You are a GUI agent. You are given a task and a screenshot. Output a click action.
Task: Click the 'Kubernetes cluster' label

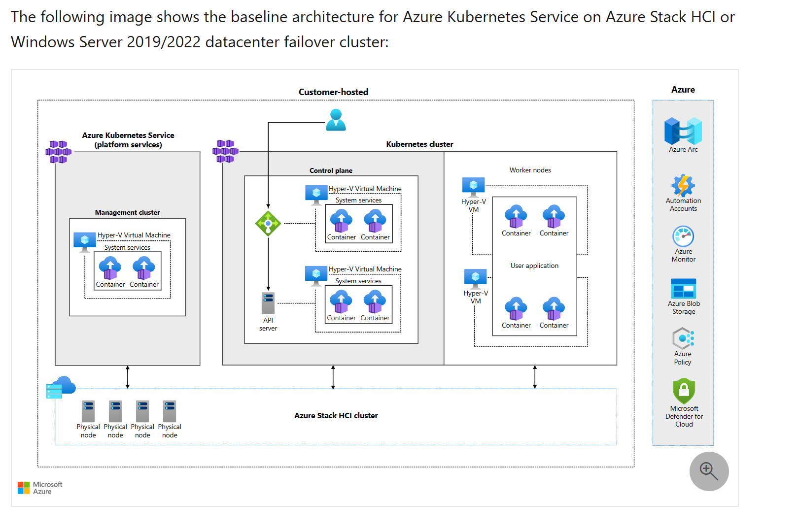[x=420, y=144]
